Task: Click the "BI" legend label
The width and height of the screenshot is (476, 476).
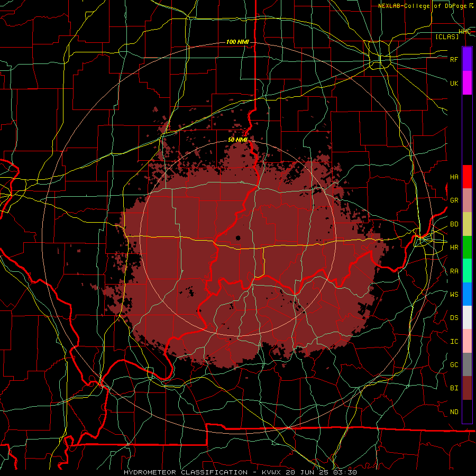Action: [x=454, y=388]
